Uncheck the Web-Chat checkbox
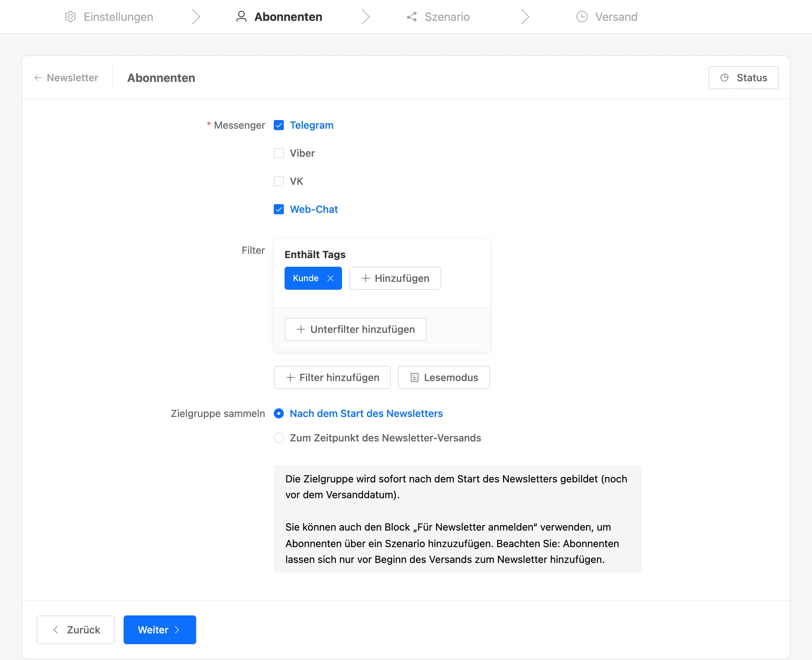 [x=279, y=209]
